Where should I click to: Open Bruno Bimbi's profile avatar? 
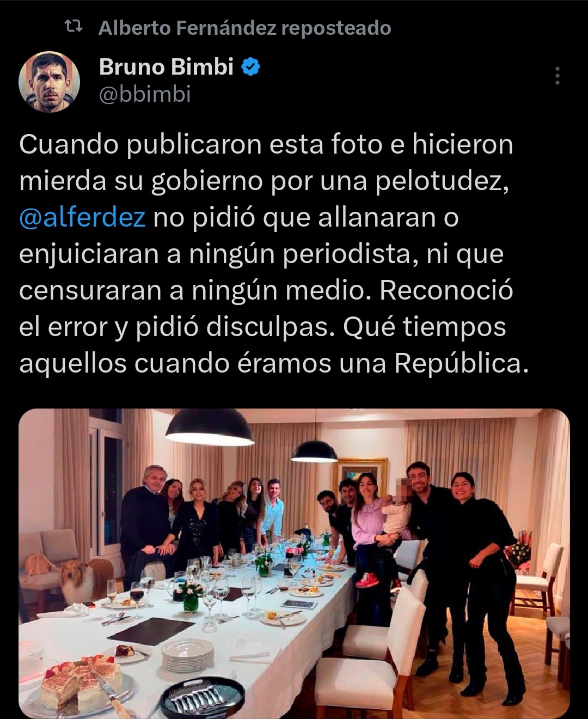tap(50, 82)
